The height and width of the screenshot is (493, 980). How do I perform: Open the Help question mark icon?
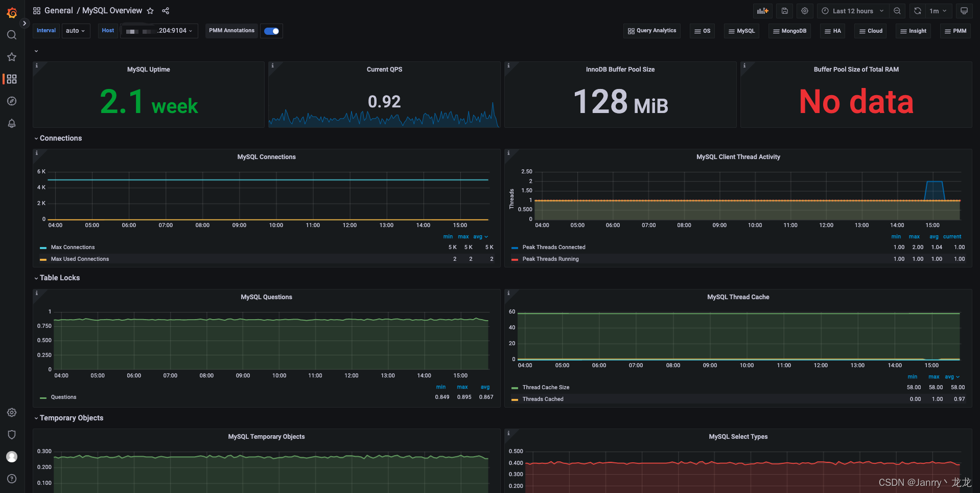click(x=12, y=479)
